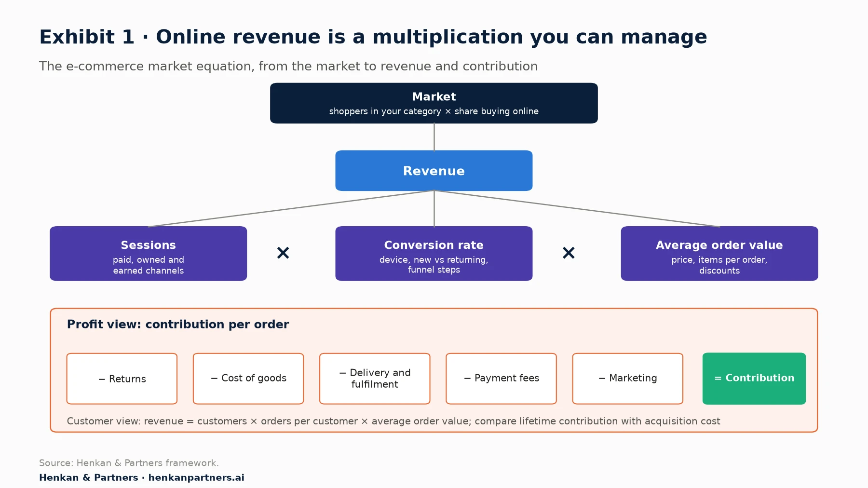Click the Cost of goods box
This screenshot has height=488, width=868.
click(x=248, y=379)
